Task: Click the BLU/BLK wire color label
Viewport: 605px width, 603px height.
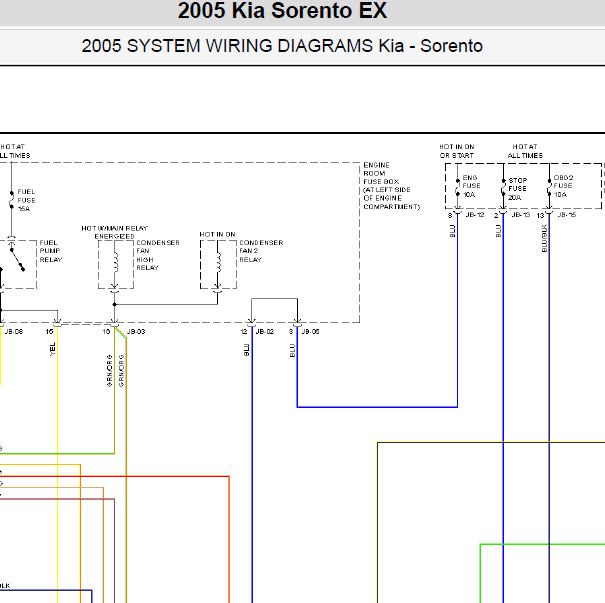Action: point(544,238)
